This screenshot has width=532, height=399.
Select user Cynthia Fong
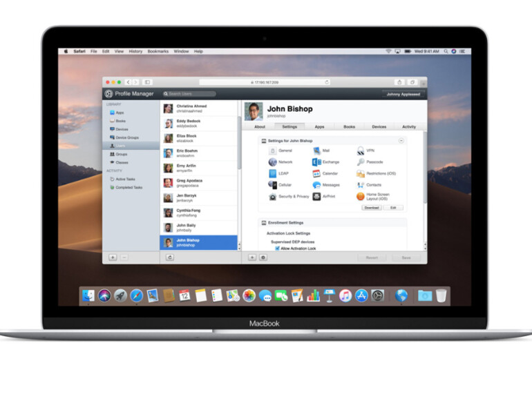point(199,213)
